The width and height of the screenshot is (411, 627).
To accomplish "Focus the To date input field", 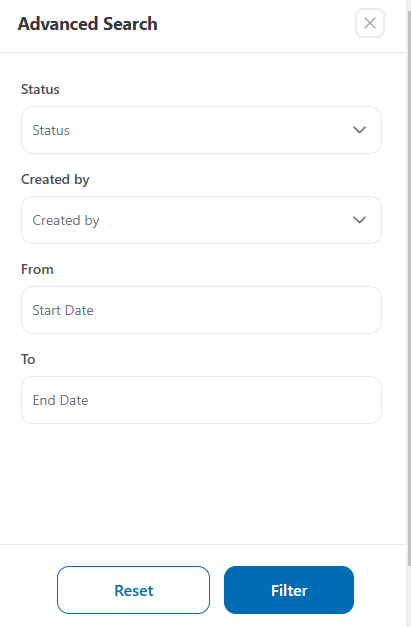I will coord(201,400).
